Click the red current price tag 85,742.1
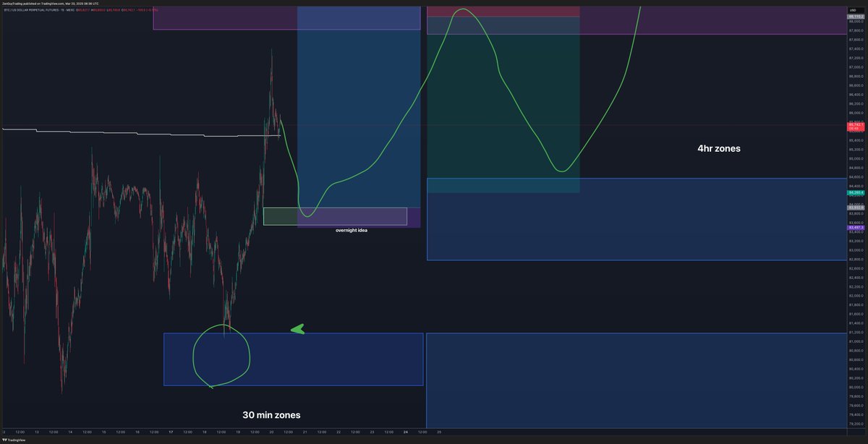The width and height of the screenshot is (868, 444). click(855, 128)
